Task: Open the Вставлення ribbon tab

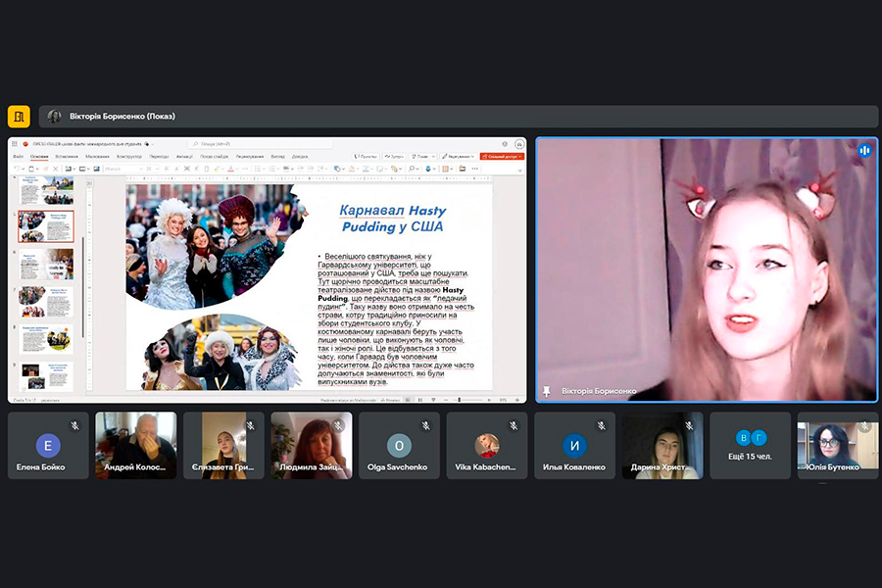Action: pyautogui.click(x=68, y=156)
